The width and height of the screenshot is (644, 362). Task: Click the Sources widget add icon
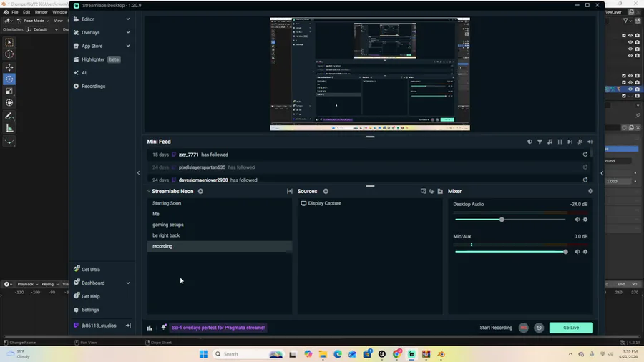coord(423,191)
